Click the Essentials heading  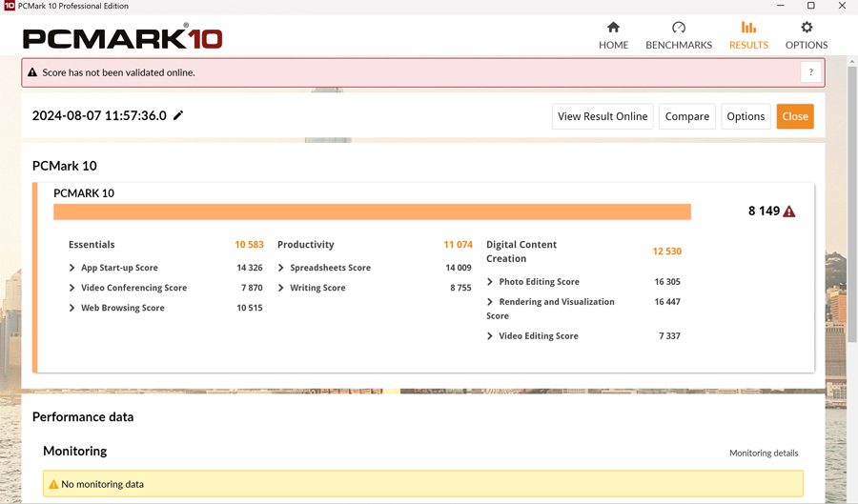(x=92, y=244)
